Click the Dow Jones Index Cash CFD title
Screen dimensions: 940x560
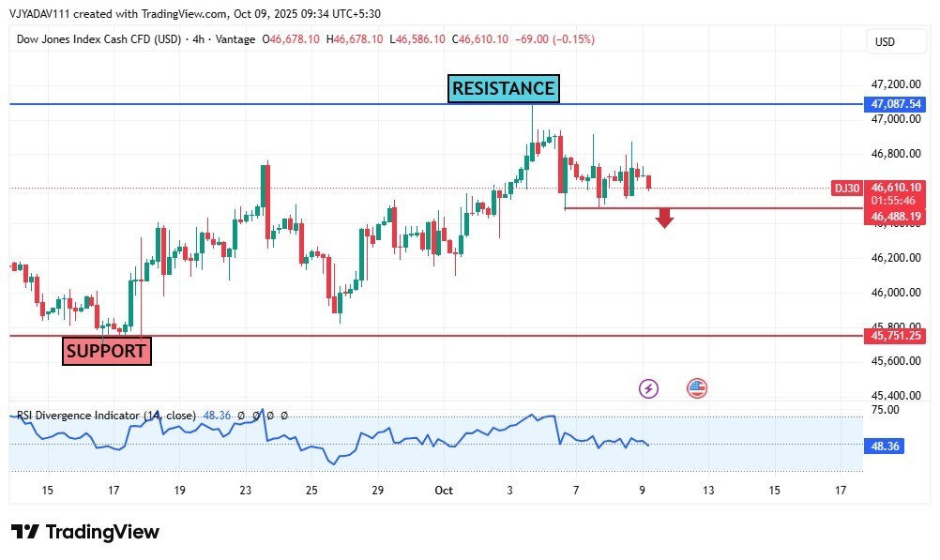tap(97, 39)
